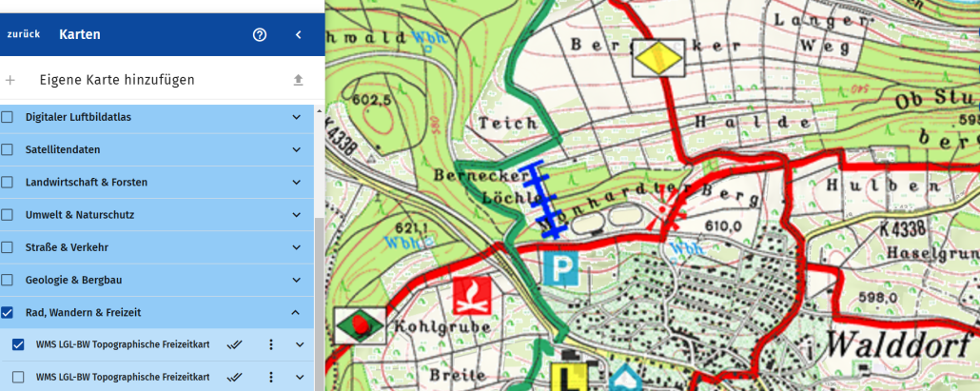Viewport: 980px width, 391px height.
Task: Collapse the Rad, Wandern & Freizeit section
Action: click(297, 312)
